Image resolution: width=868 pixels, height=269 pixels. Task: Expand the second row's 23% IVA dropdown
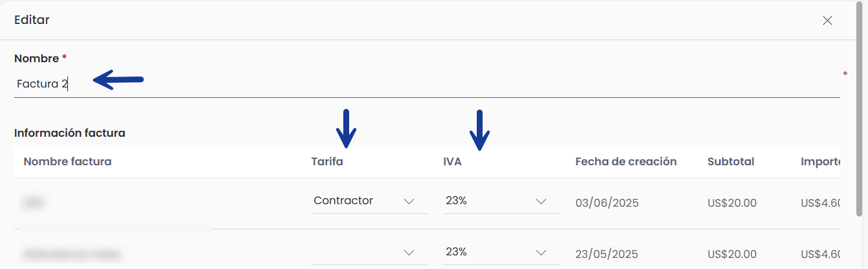click(501, 252)
